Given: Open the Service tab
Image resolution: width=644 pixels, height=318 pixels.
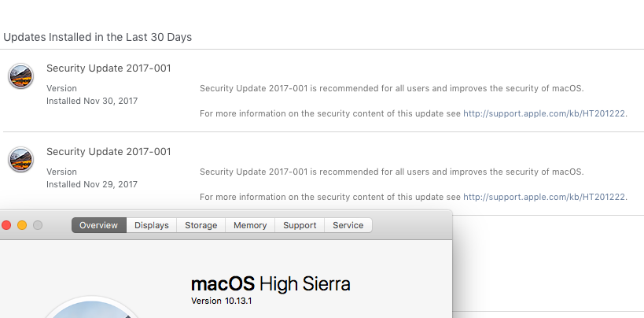Looking at the screenshot, I should point(348,225).
